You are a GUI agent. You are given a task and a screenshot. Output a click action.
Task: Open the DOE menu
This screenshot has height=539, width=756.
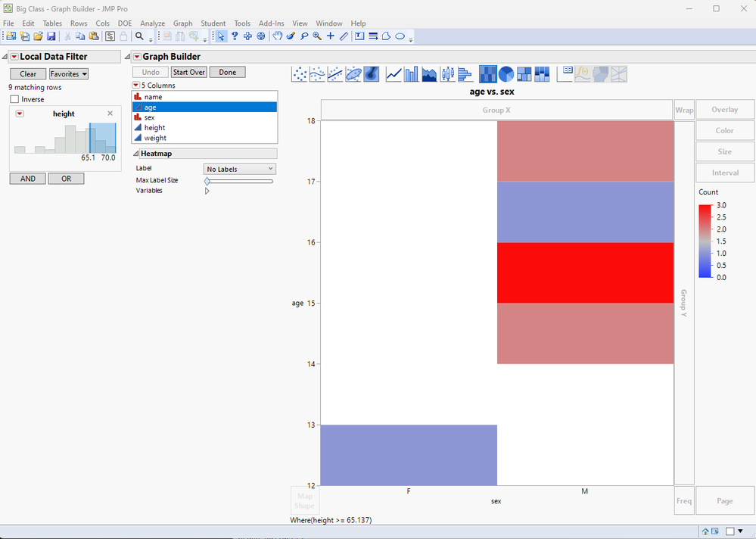[125, 23]
